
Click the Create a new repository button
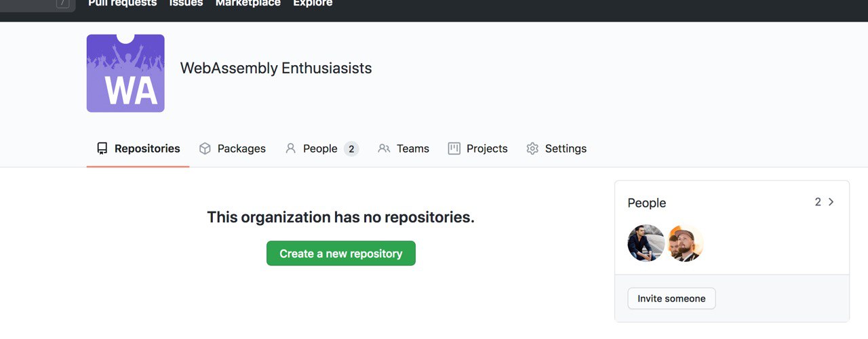tap(341, 254)
